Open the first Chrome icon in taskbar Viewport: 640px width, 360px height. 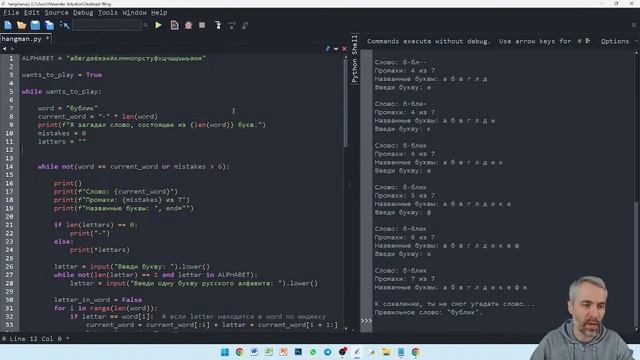pyautogui.click(x=239, y=352)
